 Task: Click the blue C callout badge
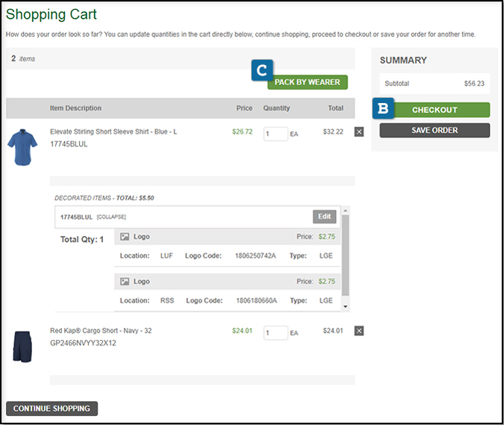pos(262,69)
